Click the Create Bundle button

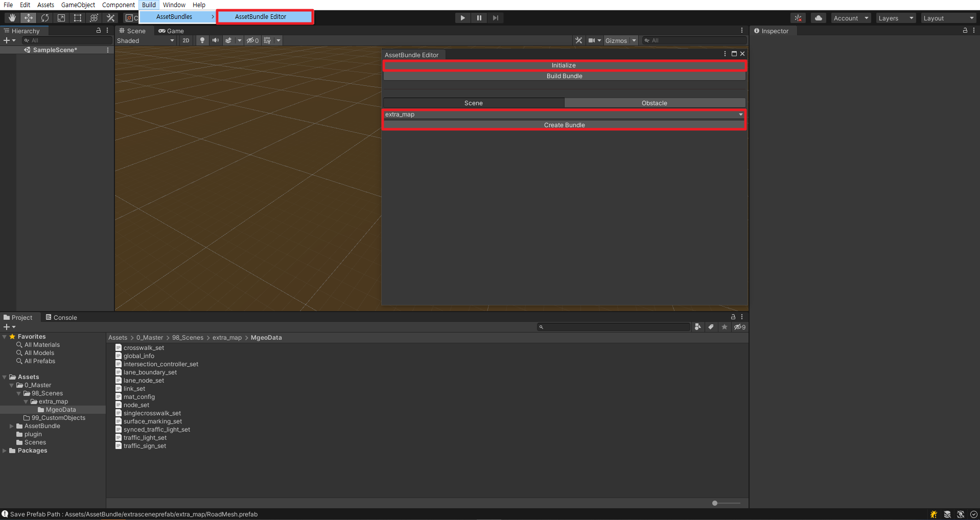pos(564,125)
